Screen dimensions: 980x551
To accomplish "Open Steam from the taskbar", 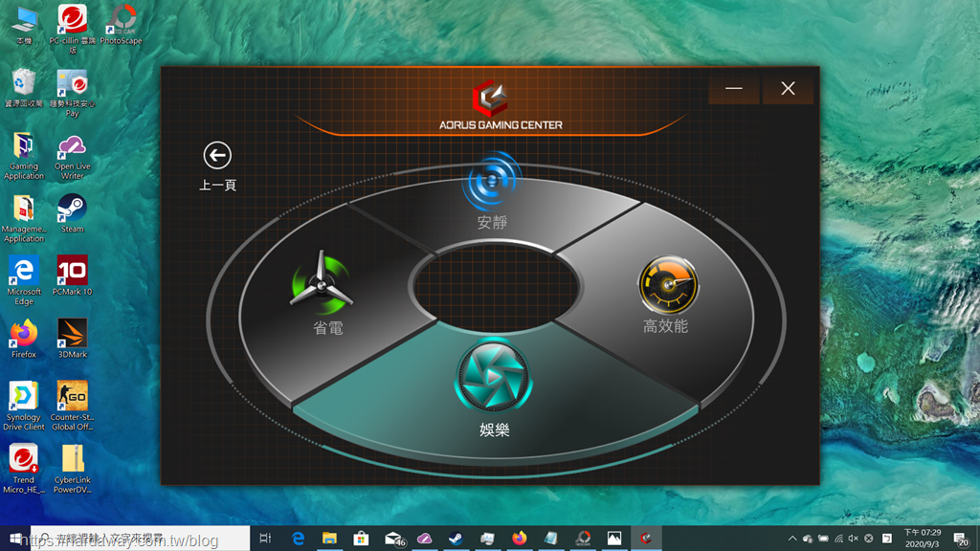I will click(x=456, y=539).
